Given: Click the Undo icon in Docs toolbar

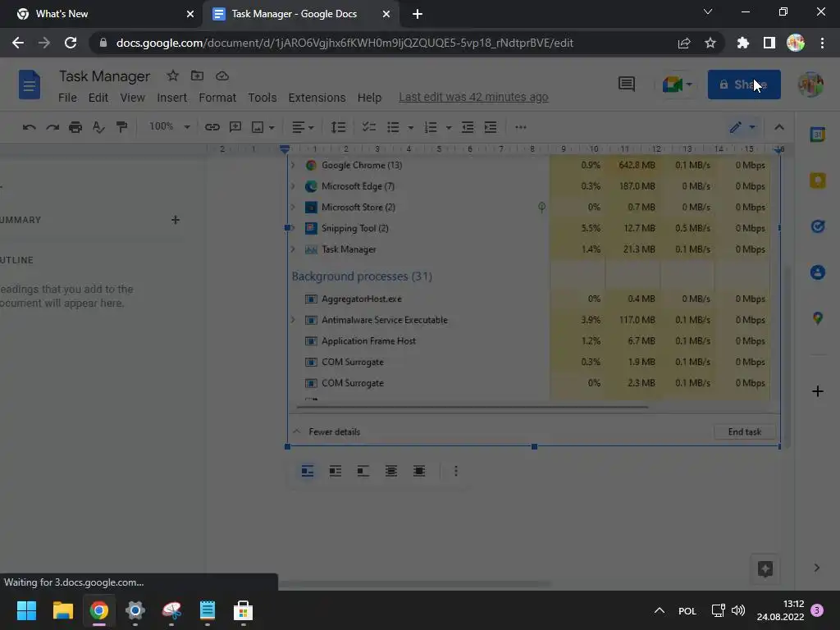Looking at the screenshot, I should click(29, 127).
